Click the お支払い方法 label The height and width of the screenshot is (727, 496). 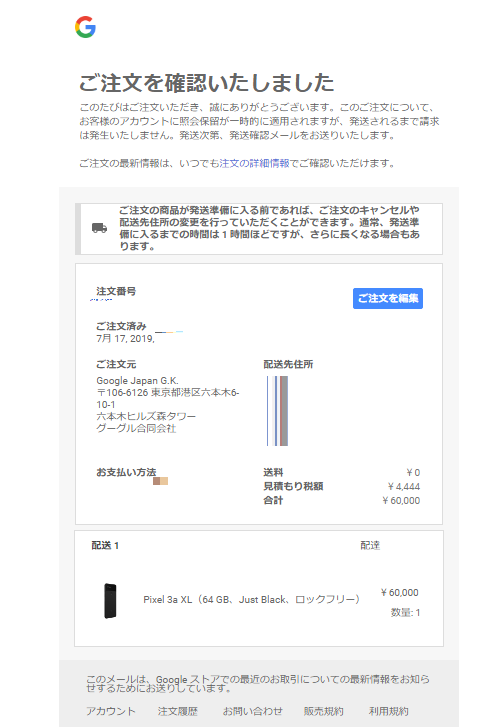point(126,472)
